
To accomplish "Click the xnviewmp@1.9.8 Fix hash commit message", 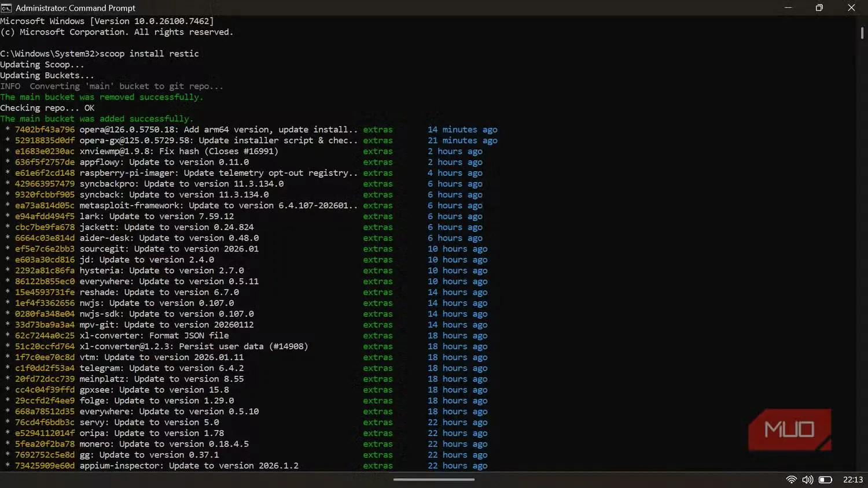I will click(179, 151).
